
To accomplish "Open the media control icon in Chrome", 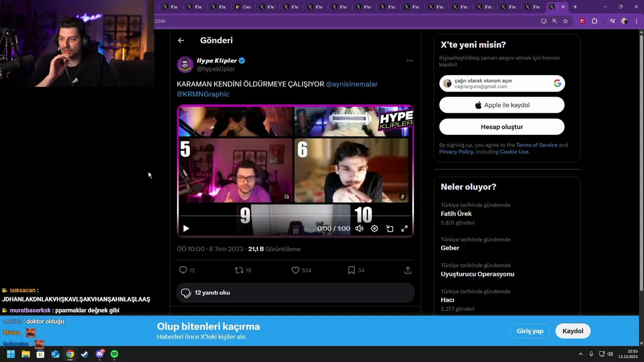I will [x=612, y=21].
